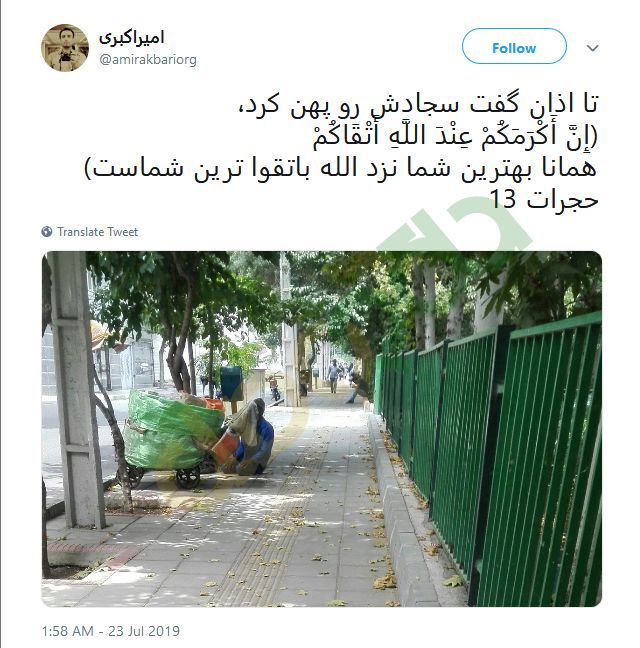This screenshot has height=648, width=640.
Task: Click the حجرات 13 reference text
Action: pos(544,200)
